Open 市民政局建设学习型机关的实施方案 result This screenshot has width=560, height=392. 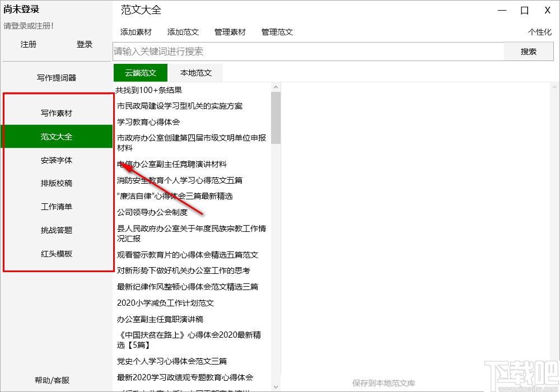pos(180,106)
